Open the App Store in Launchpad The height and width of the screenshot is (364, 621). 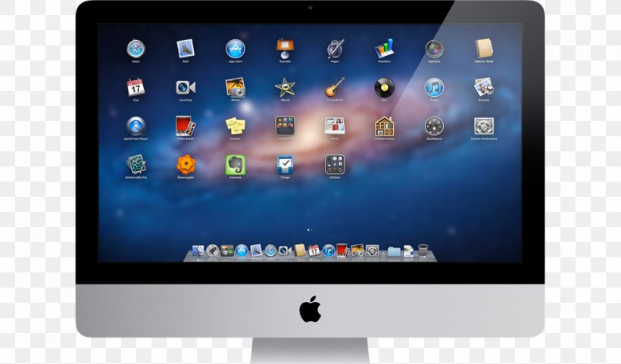click(x=236, y=49)
